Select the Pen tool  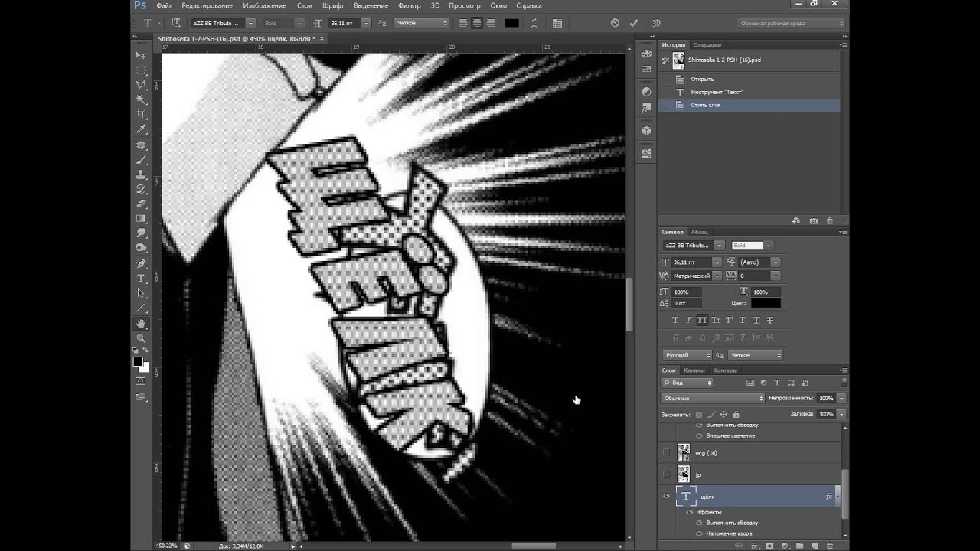(x=141, y=263)
